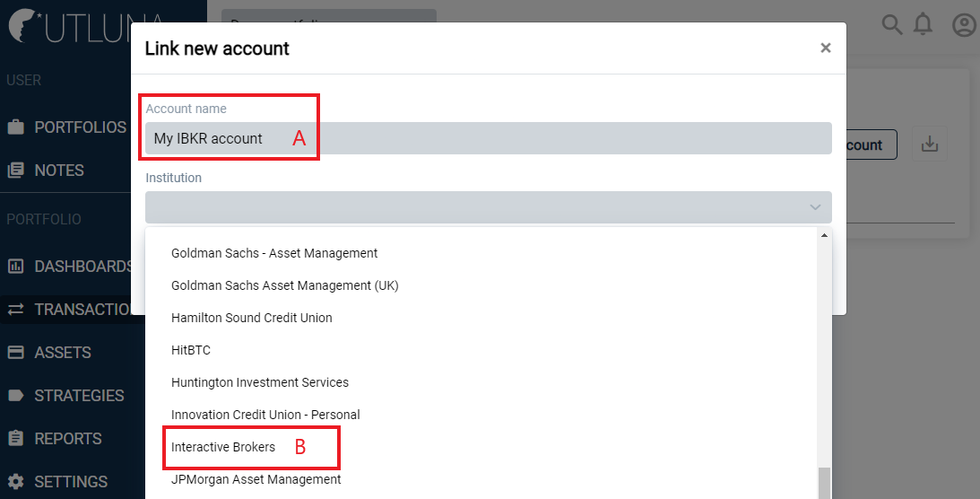Click the Transactions arrows icon
The height and width of the screenshot is (499, 980).
click(15, 310)
